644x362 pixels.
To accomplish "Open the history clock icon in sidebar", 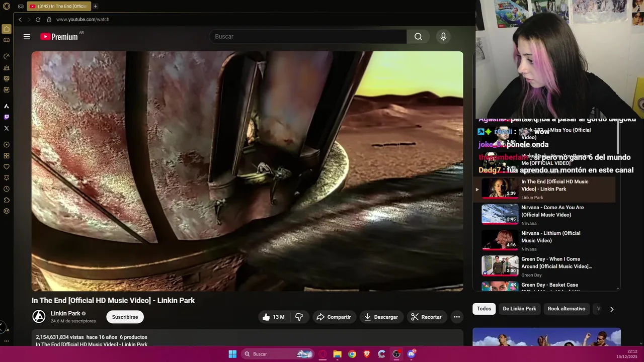I will 7,189.
